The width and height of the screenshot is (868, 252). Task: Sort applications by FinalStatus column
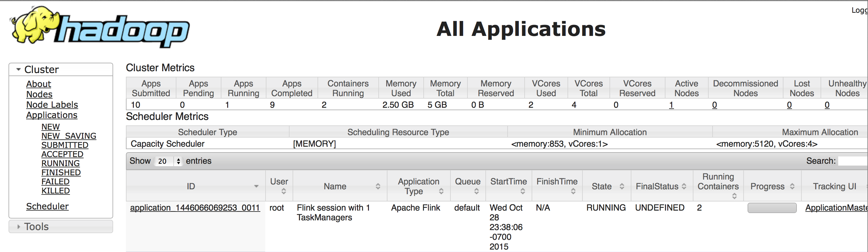(684, 186)
